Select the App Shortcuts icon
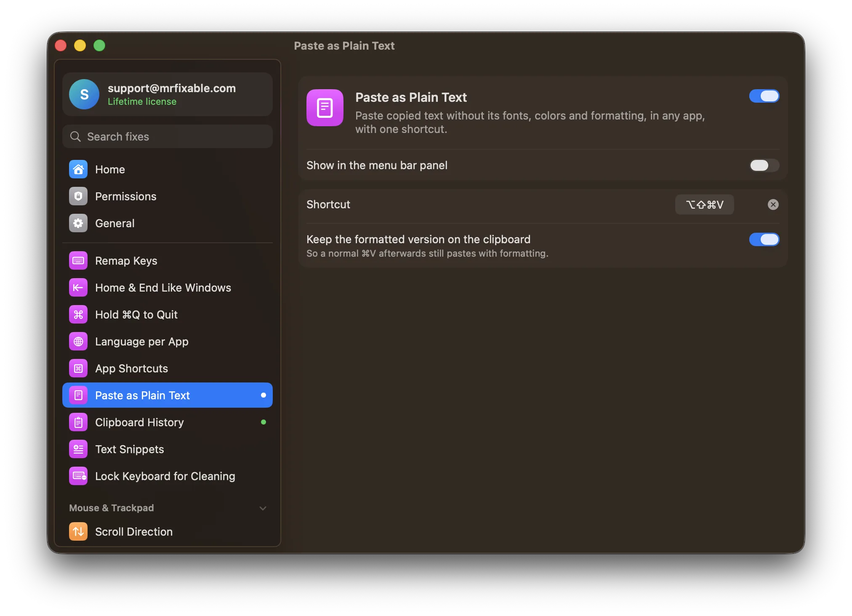852x616 pixels. click(x=78, y=369)
